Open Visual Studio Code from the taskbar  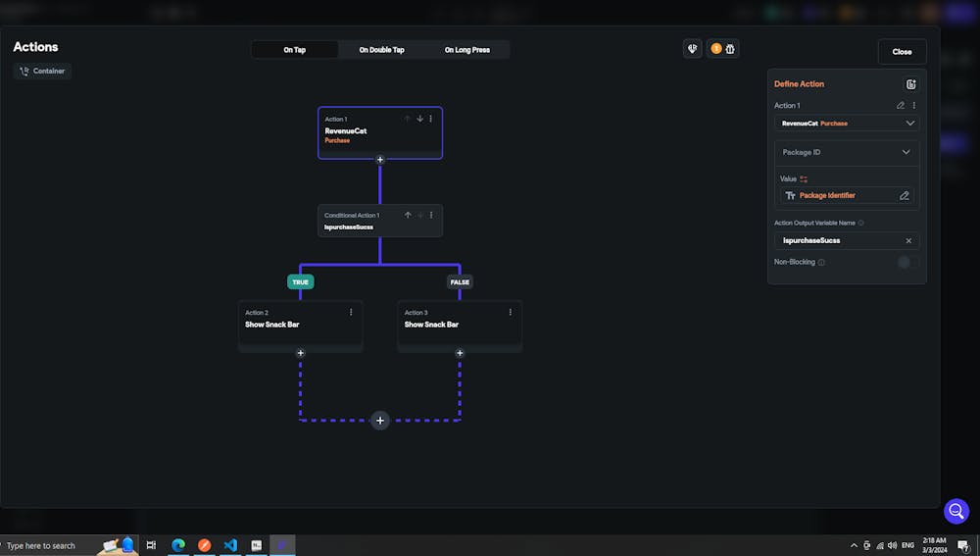[x=230, y=545]
